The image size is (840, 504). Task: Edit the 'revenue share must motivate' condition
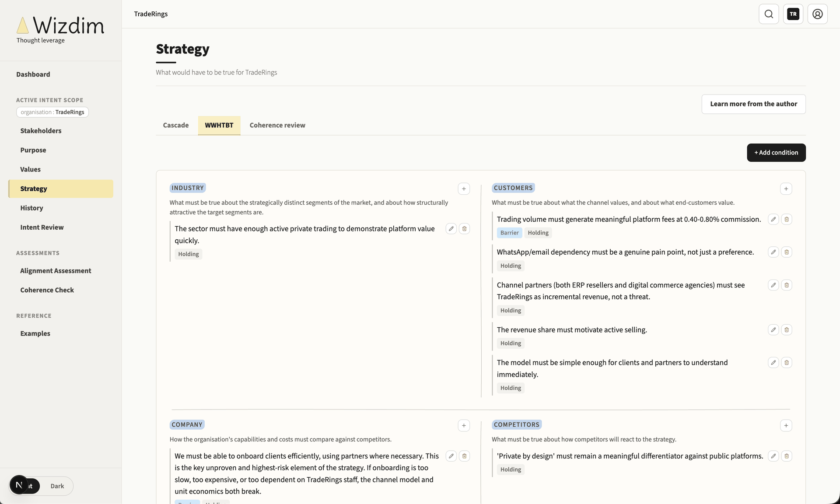(773, 330)
